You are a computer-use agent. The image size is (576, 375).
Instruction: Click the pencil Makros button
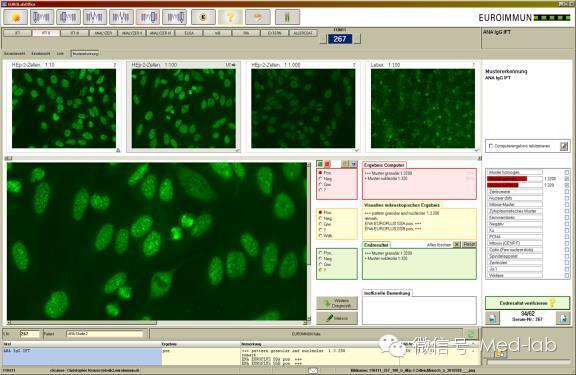coord(337,318)
